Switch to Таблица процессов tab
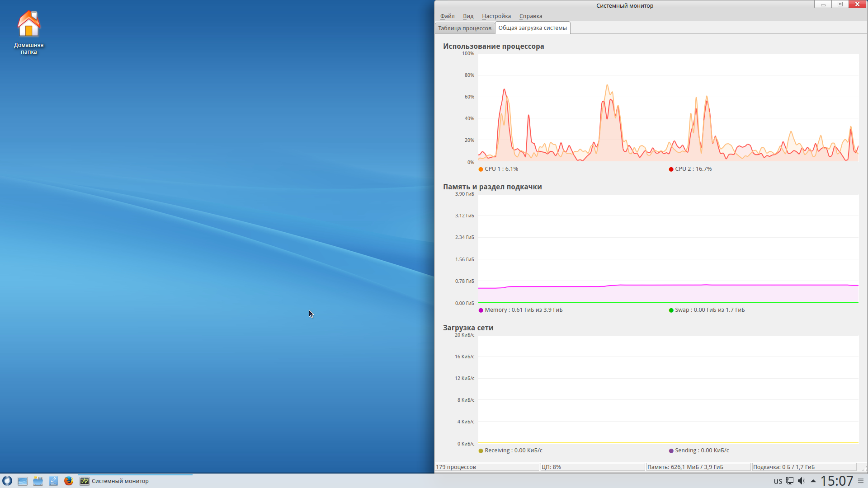 tap(464, 28)
